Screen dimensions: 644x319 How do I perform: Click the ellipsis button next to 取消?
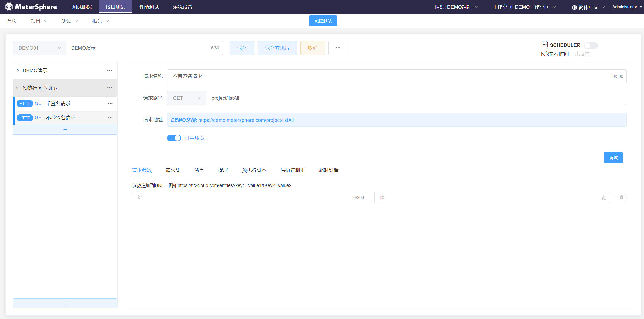338,48
